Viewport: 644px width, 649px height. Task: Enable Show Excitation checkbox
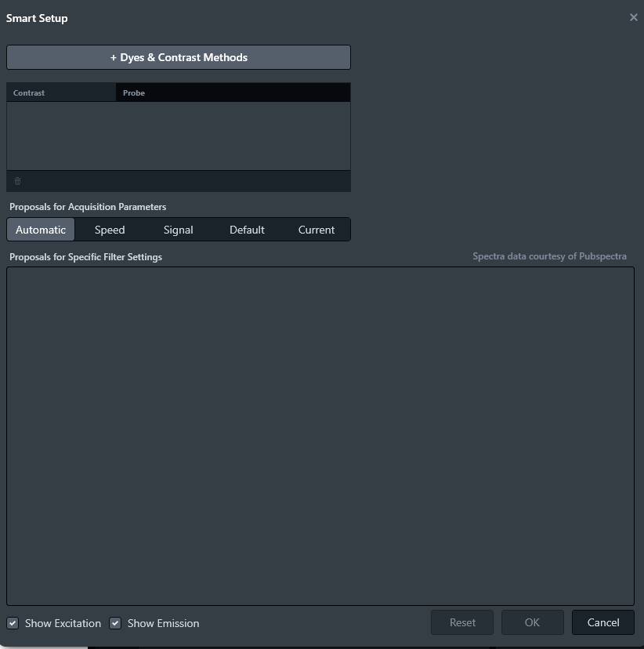coord(13,623)
